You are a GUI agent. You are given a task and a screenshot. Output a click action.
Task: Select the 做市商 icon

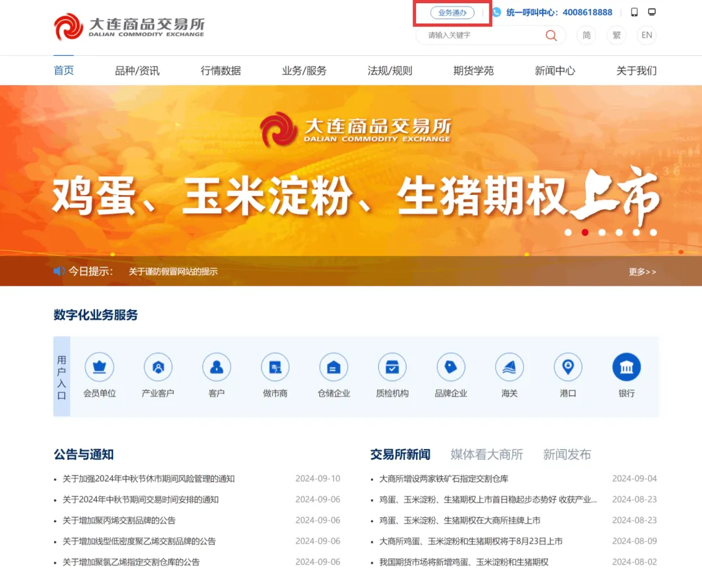(x=275, y=368)
